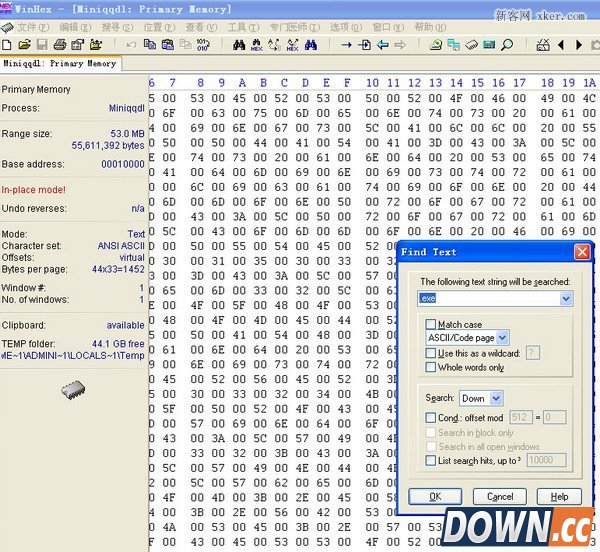
Task: Open the search string history dropdown
Action: [567, 298]
